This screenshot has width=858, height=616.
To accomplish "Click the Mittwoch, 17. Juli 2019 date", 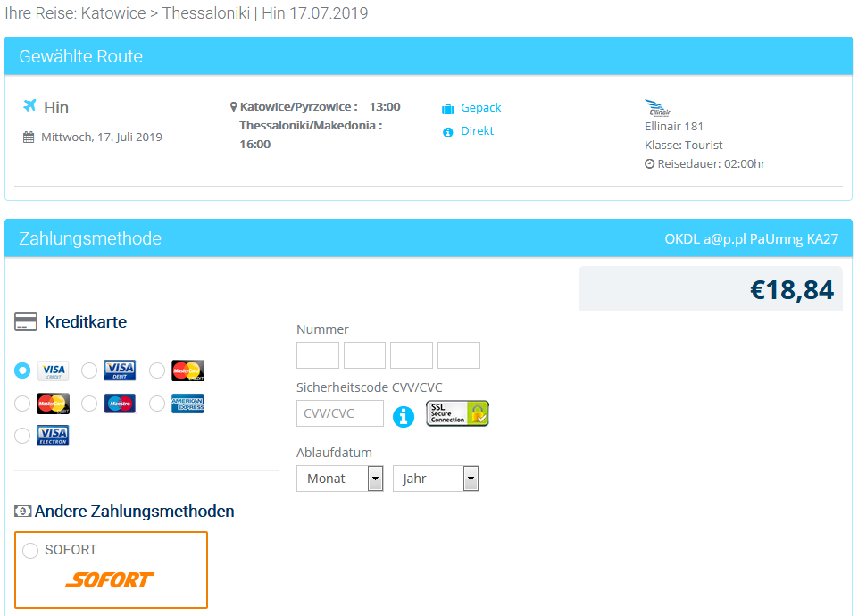I will pos(102,137).
